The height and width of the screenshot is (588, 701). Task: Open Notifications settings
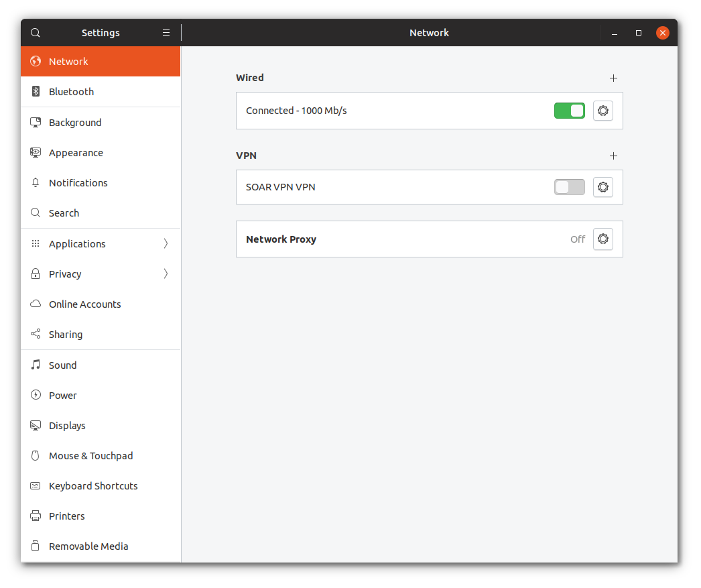pyautogui.click(x=101, y=182)
